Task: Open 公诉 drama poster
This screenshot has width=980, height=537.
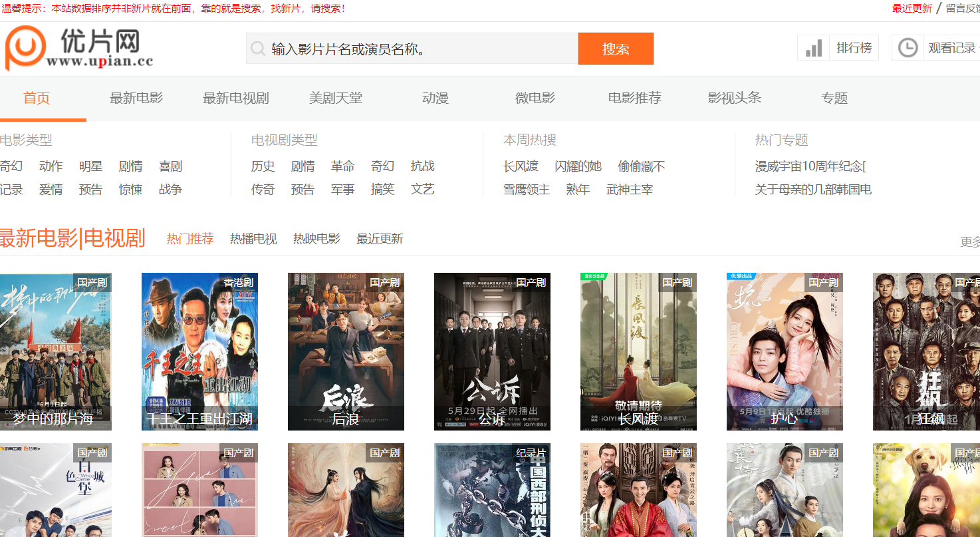Action: (x=492, y=351)
